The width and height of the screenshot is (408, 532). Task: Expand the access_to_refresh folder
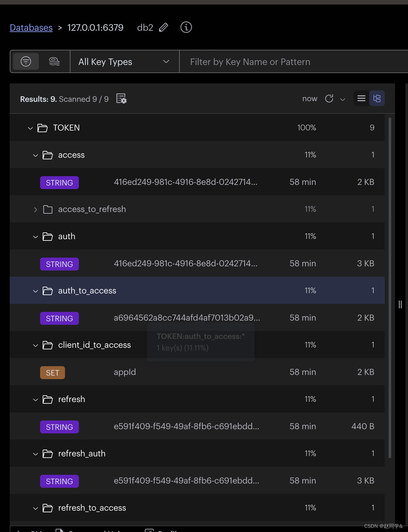tap(36, 209)
